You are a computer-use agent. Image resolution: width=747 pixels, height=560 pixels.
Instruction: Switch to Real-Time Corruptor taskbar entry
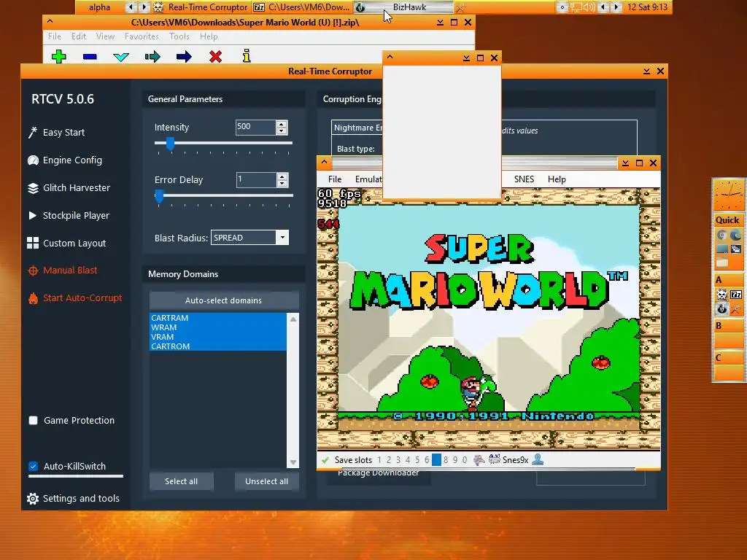click(x=201, y=7)
